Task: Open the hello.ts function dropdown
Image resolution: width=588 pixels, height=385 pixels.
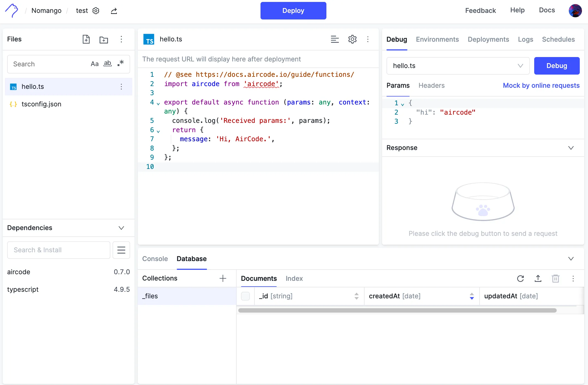Action: 458,66
